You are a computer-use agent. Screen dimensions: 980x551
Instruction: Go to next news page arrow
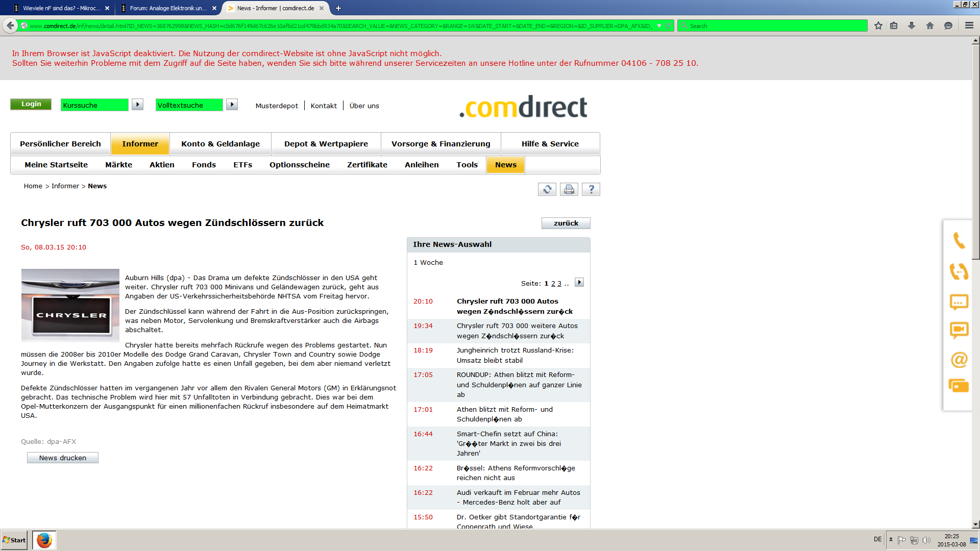[x=579, y=283]
